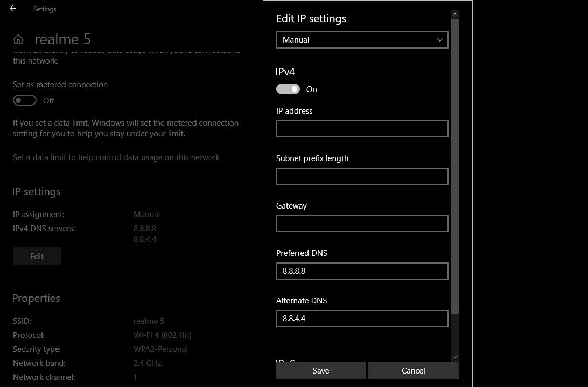Click the Save button
The image size is (588, 387).
(x=320, y=370)
